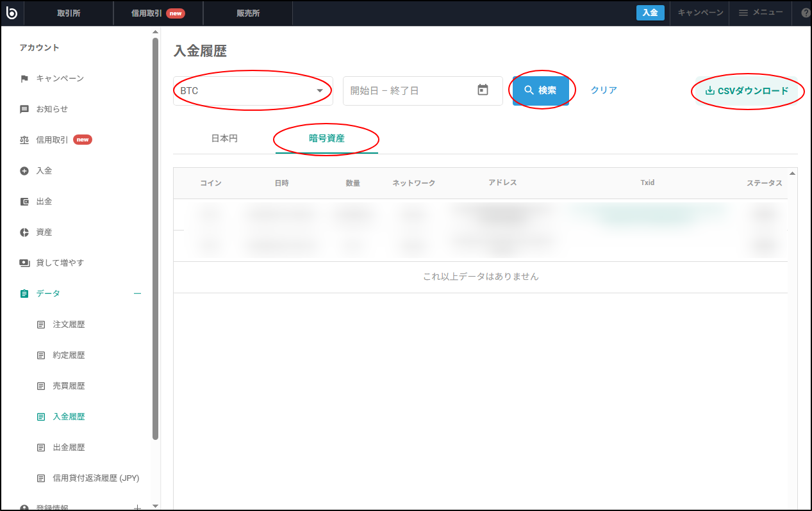The image size is (812, 511).
Task: Click the 貸して増やす coin icon
Action: point(25,262)
